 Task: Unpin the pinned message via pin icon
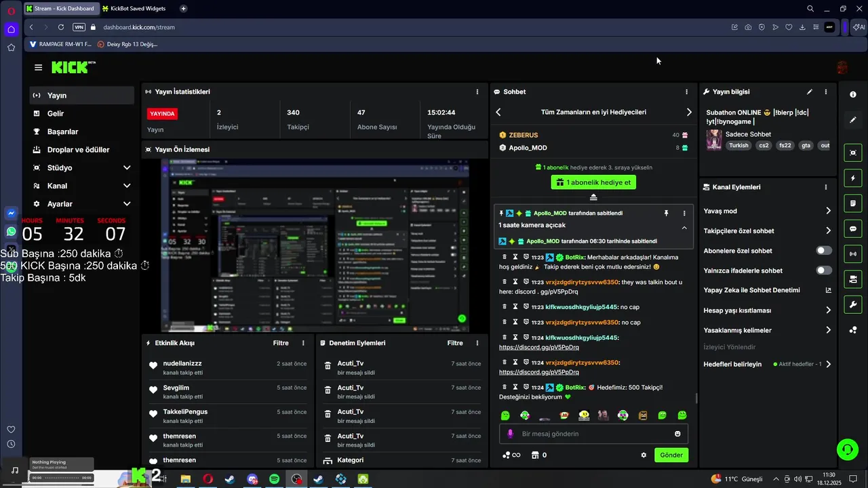click(x=666, y=213)
